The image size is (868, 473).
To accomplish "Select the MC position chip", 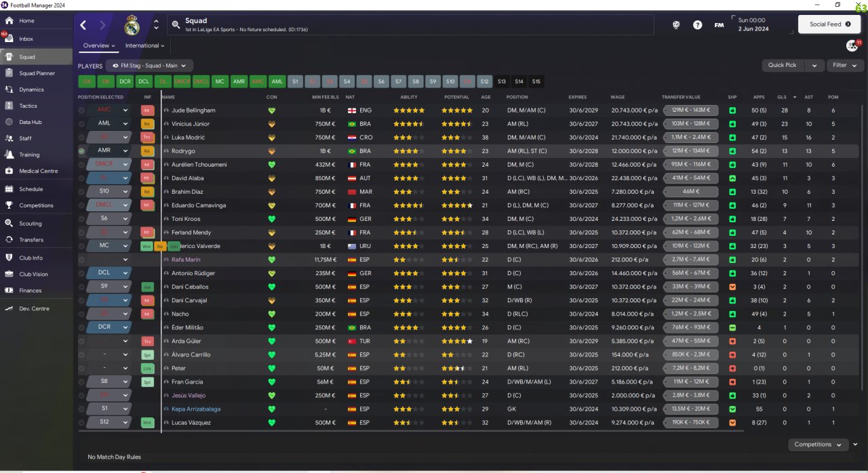I will [220, 81].
